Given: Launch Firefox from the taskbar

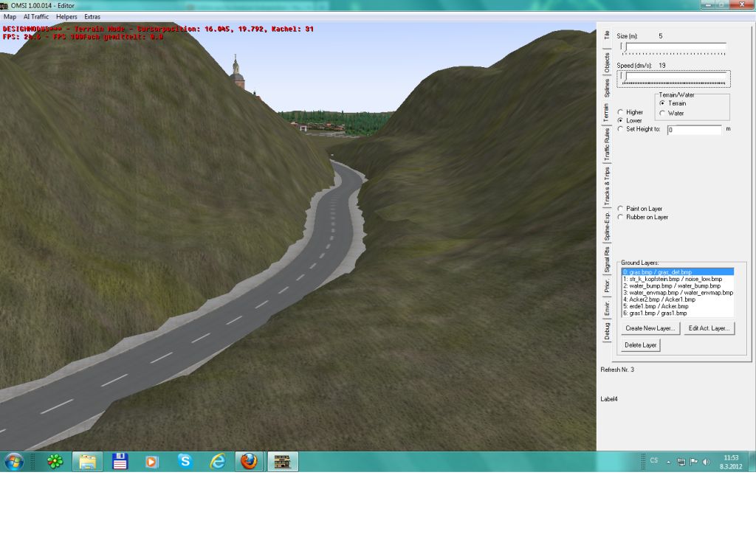Looking at the screenshot, I should pyautogui.click(x=249, y=462).
